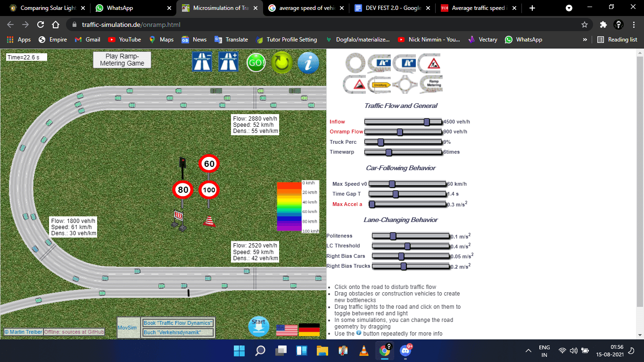Click the LC Threshold slider

coord(411,246)
